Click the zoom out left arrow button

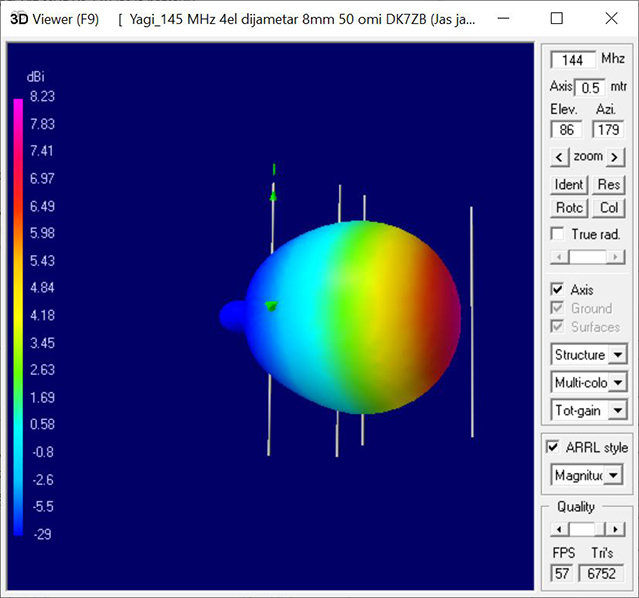(x=560, y=157)
